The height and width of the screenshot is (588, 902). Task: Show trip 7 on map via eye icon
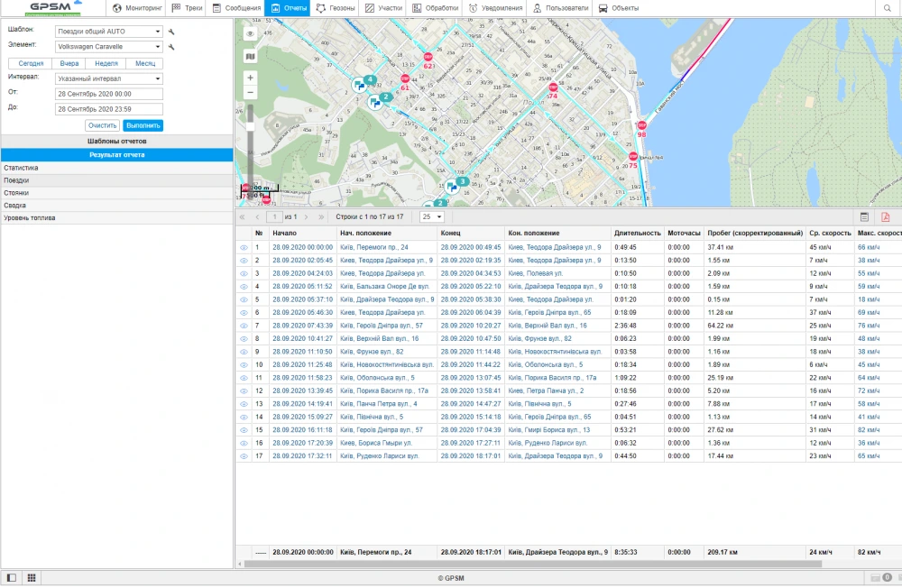tap(244, 326)
